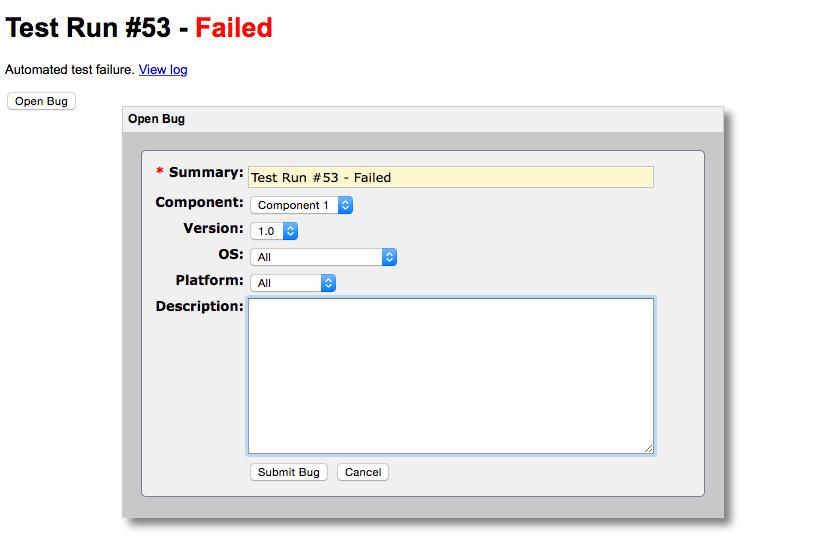Image resolution: width=838 pixels, height=555 pixels.
Task: Click the Open Bug dialog title bar
Action: tap(423, 119)
